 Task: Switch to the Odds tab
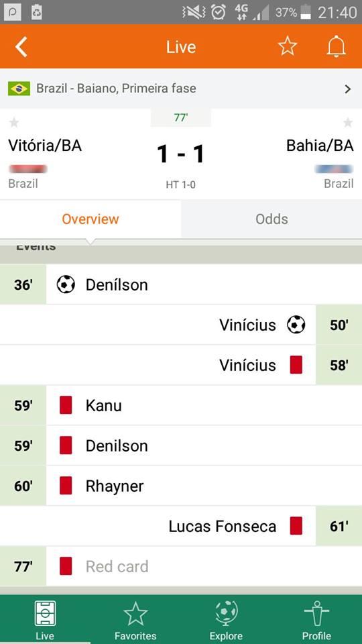point(271,219)
